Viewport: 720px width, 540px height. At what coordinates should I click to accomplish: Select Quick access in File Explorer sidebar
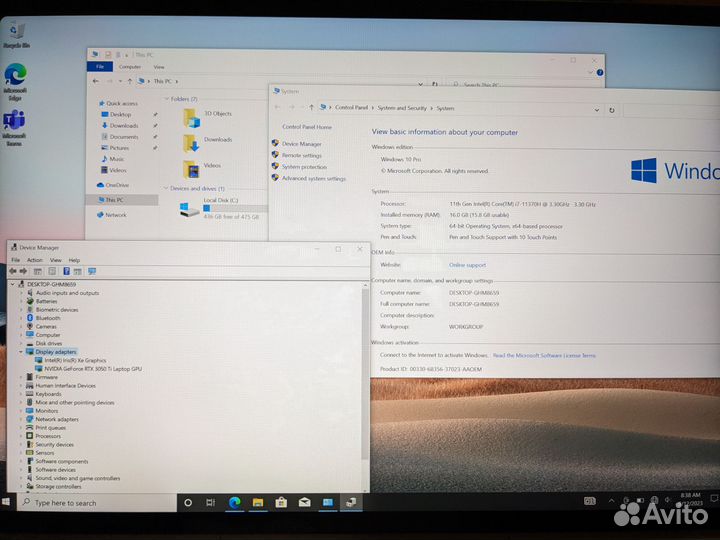[x=121, y=103]
